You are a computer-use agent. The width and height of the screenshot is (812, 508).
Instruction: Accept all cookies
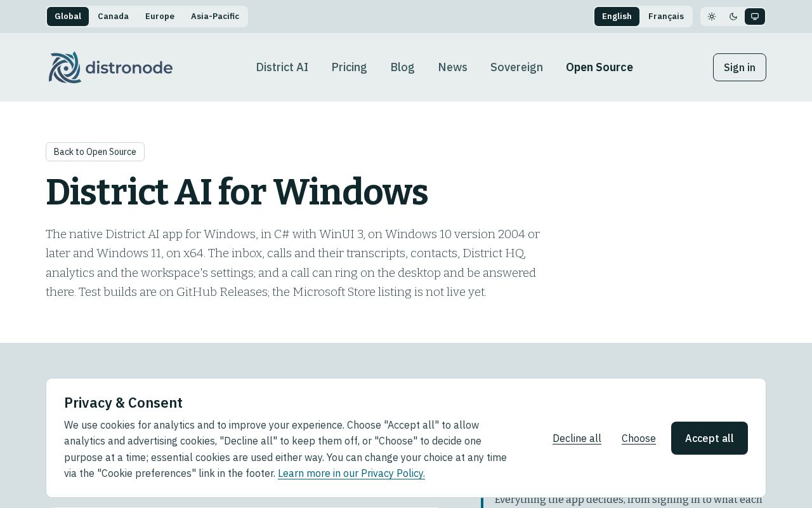(709, 438)
